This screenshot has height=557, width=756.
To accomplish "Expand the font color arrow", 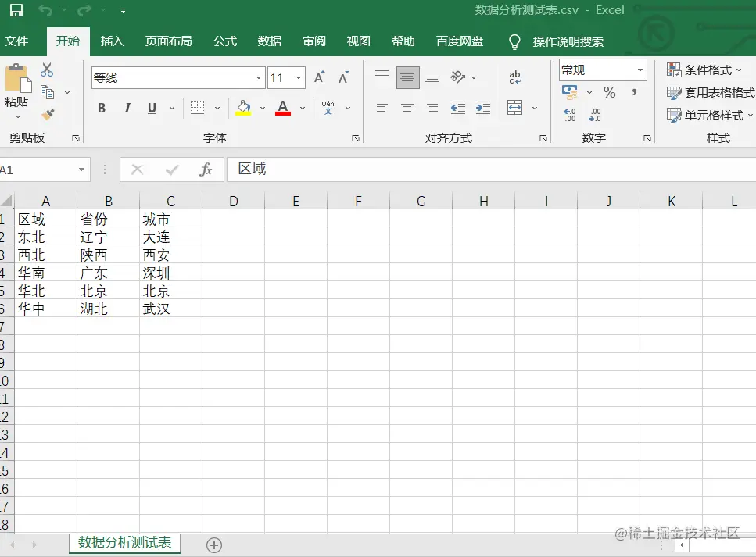I will click(303, 108).
